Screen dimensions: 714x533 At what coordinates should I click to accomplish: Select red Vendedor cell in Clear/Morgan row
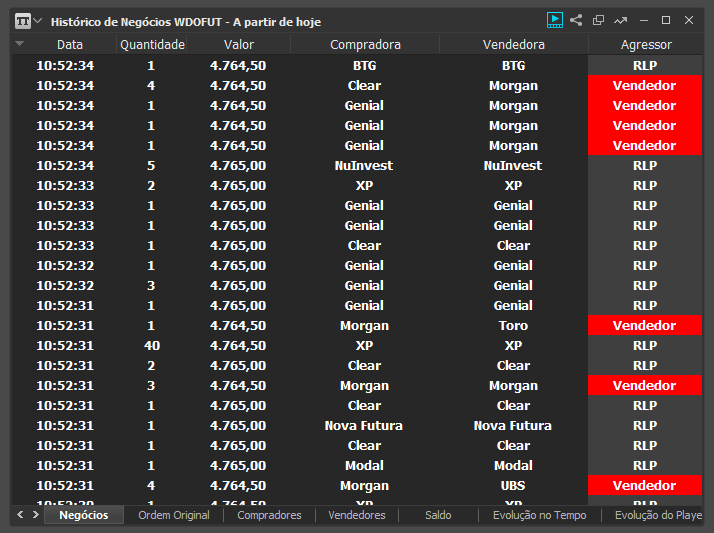[645, 86]
